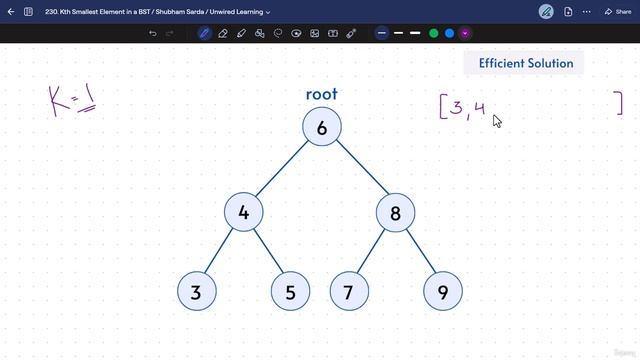This screenshot has height=360, width=640.
Task: Select leaf node 7
Action: click(x=349, y=291)
